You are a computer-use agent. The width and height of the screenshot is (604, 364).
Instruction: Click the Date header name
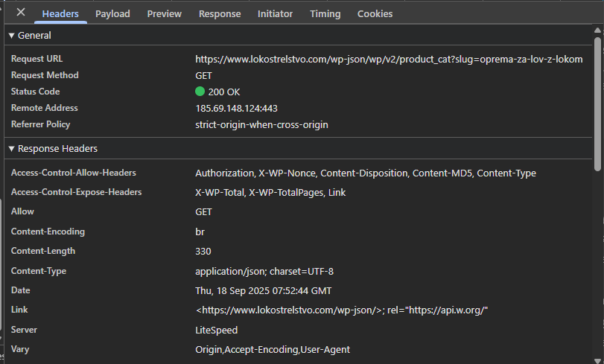point(20,290)
